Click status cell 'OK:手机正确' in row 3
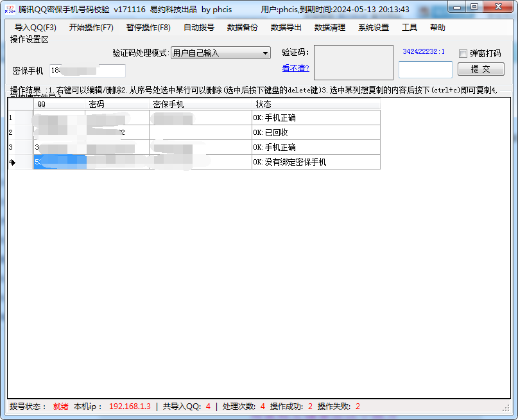 (x=316, y=147)
